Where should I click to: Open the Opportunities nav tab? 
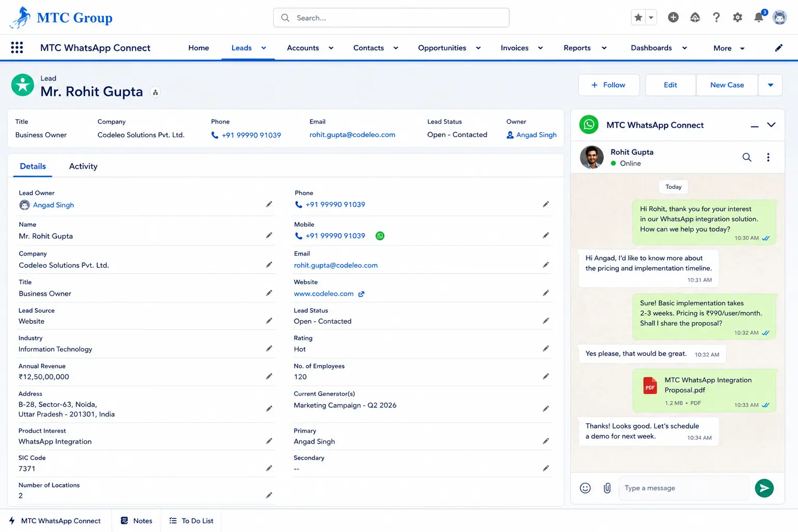pos(442,48)
